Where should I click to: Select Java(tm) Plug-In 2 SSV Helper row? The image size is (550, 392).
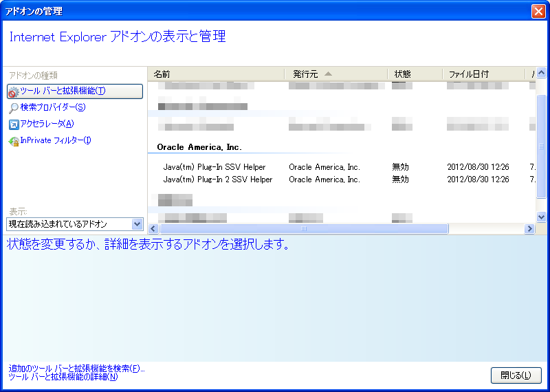pos(217,179)
